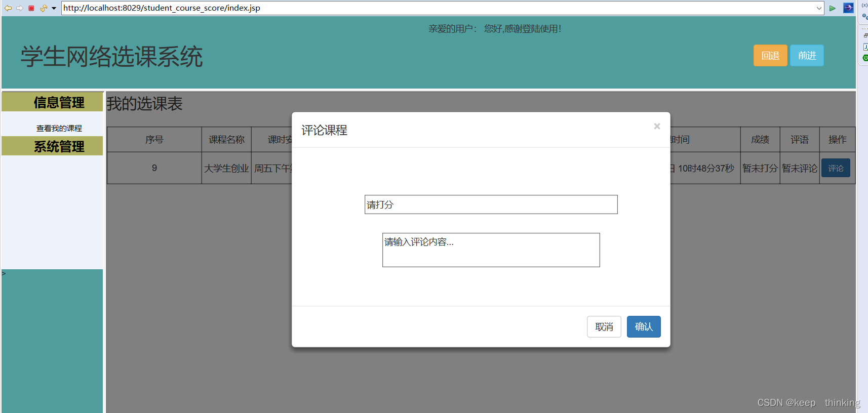This screenshot has height=413, width=868.
Task: Click the row number 9 cell
Action: [x=154, y=168]
